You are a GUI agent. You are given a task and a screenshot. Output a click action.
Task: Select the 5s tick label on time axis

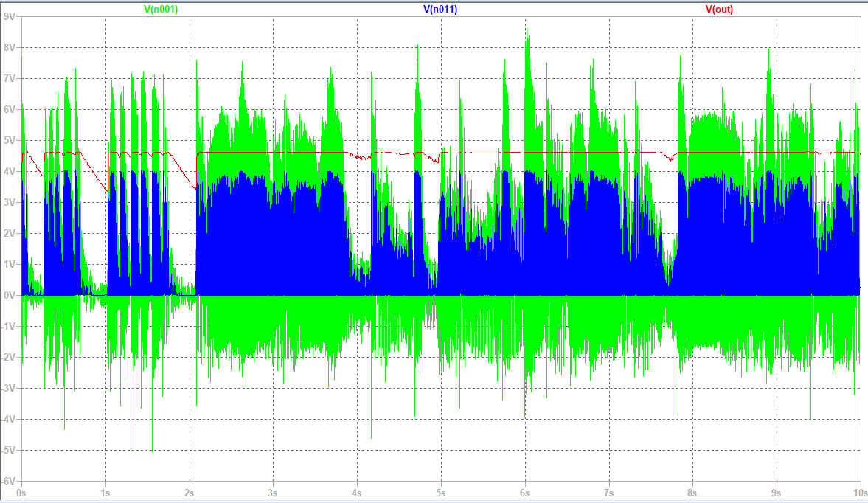tap(441, 491)
